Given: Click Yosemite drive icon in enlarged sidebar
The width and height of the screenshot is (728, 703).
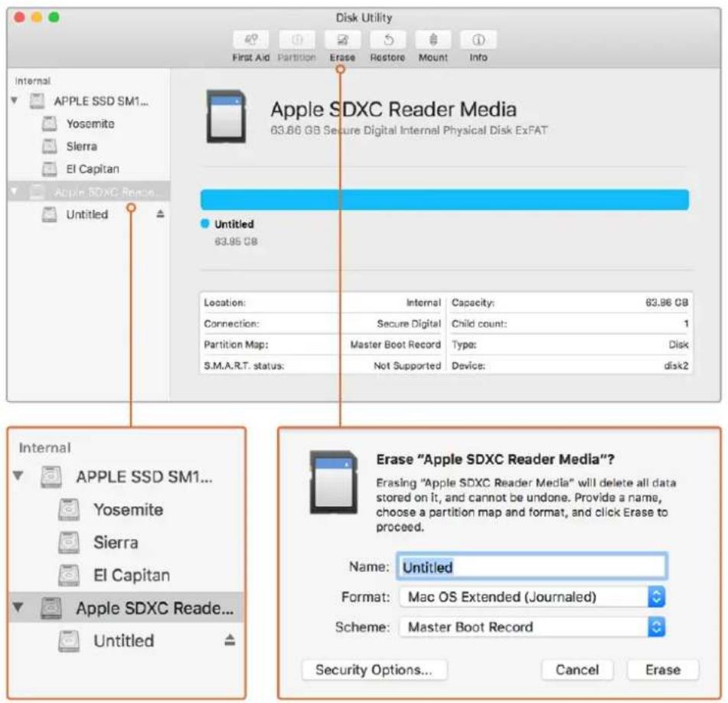Looking at the screenshot, I should (69, 509).
